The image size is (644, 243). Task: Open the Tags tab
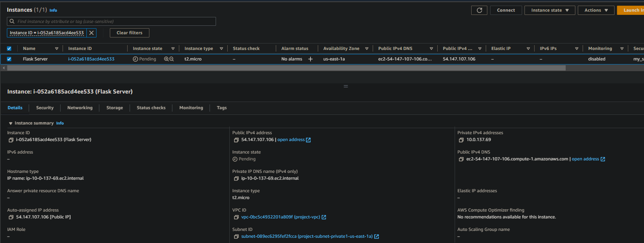222,108
